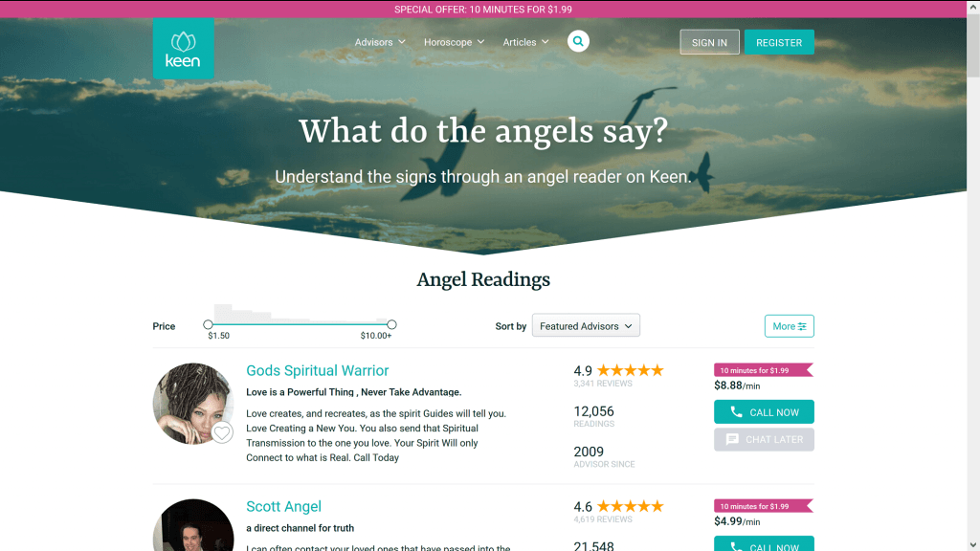Viewport: 980px width, 551px height.
Task: Open the search magnifier icon
Action: click(578, 41)
